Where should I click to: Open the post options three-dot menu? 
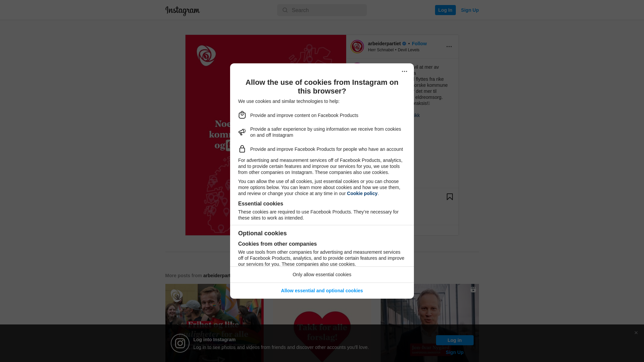[x=449, y=47]
